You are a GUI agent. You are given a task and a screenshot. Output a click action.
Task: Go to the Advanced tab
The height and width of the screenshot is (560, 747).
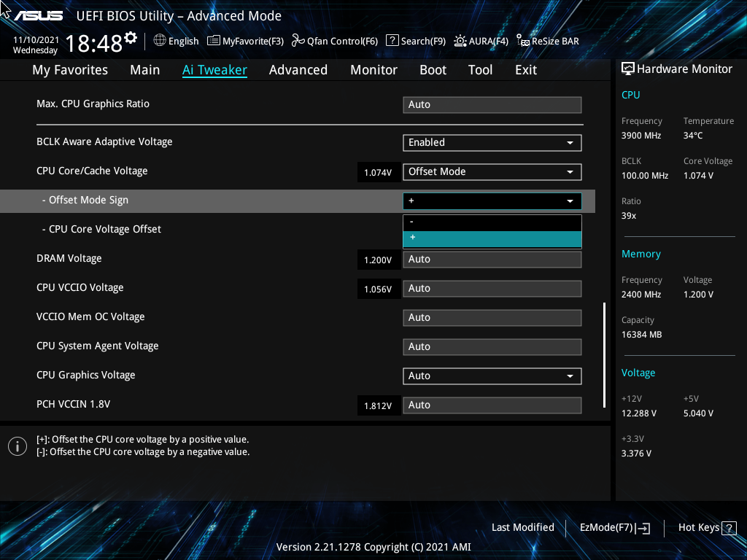[x=298, y=70]
